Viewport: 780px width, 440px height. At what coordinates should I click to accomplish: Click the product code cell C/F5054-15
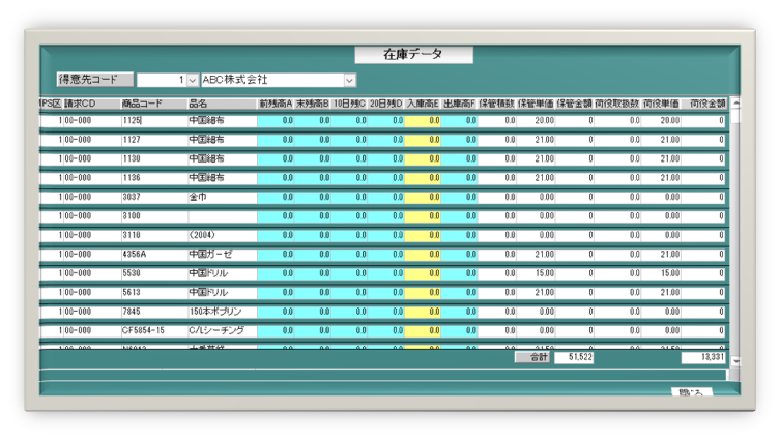152,330
